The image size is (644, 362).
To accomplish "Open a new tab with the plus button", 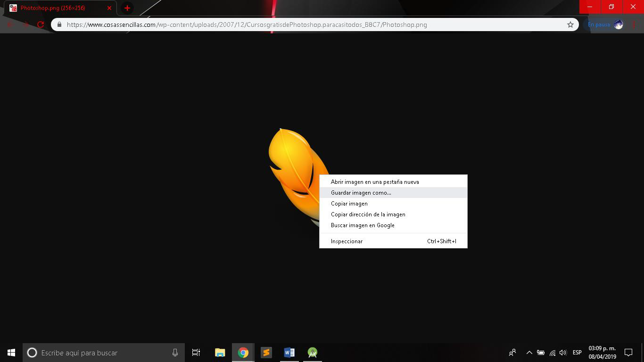I will pyautogui.click(x=127, y=8).
